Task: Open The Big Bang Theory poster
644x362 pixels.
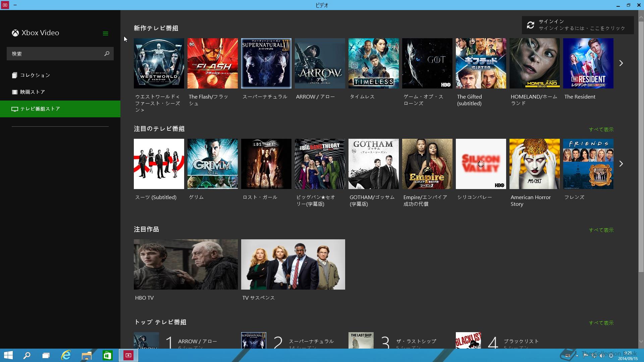Action: point(320,164)
